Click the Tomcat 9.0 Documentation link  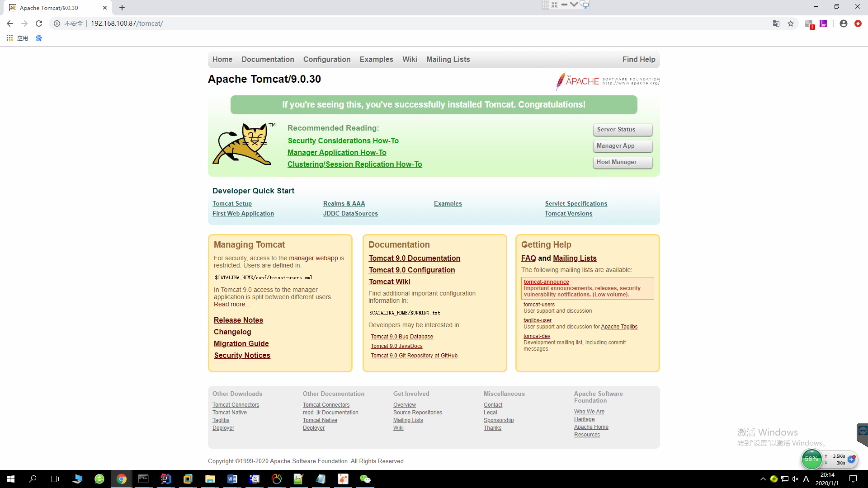414,258
